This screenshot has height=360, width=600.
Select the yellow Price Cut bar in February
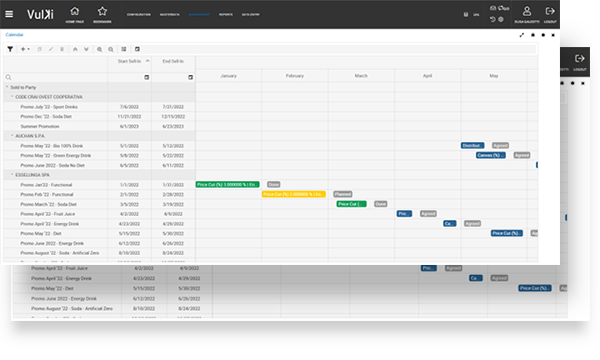(293, 194)
